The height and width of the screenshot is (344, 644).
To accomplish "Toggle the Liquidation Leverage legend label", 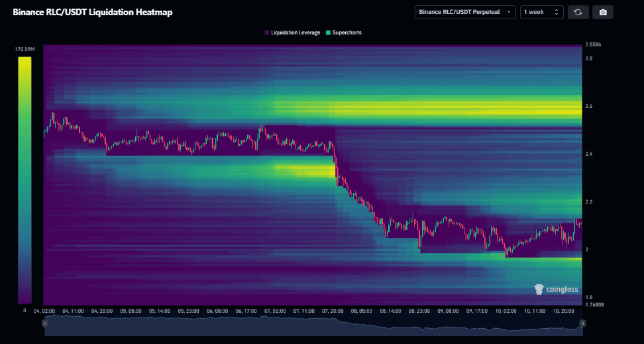I will (295, 32).
